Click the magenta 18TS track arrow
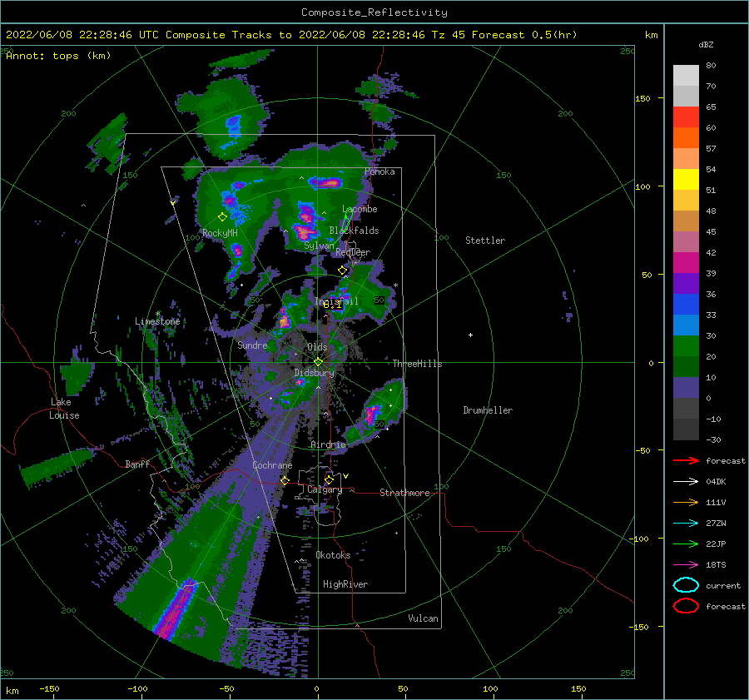 (686, 565)
